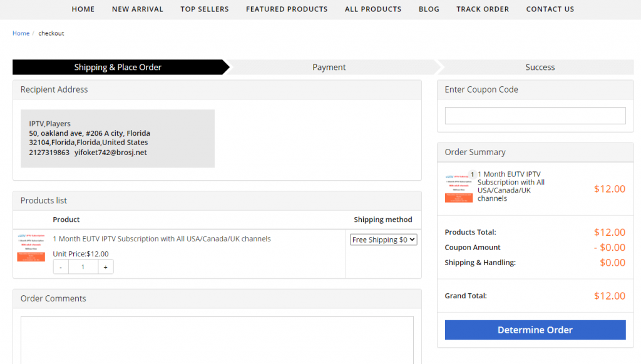Viewport: 641px width, 364px height.
Task: Click the product thumbnail in Products list
Action: 31,248
